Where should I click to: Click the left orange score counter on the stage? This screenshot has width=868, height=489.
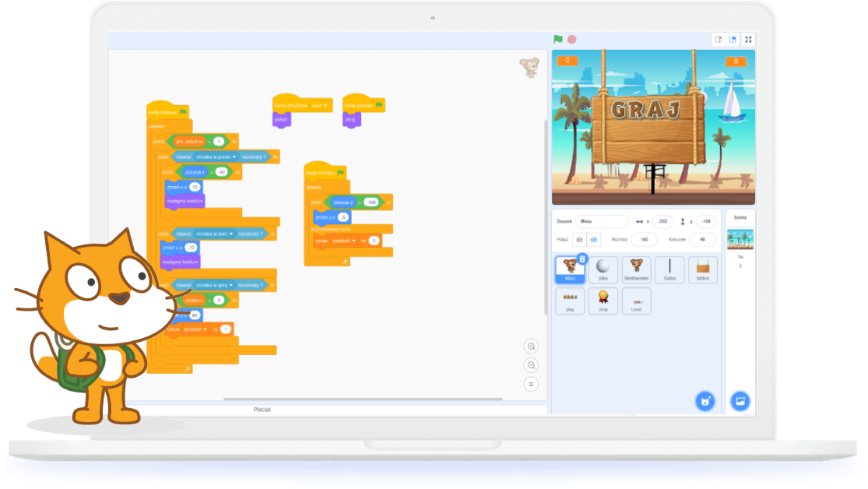[568, 61]
